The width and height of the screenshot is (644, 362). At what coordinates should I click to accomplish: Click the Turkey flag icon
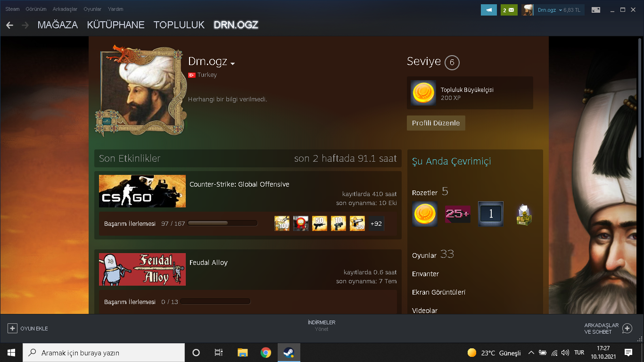pyautogui.click(x=192, y=75)
